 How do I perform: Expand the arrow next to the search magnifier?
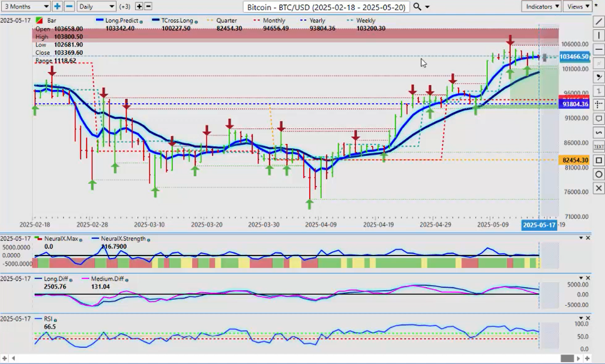tap(427, 7)
